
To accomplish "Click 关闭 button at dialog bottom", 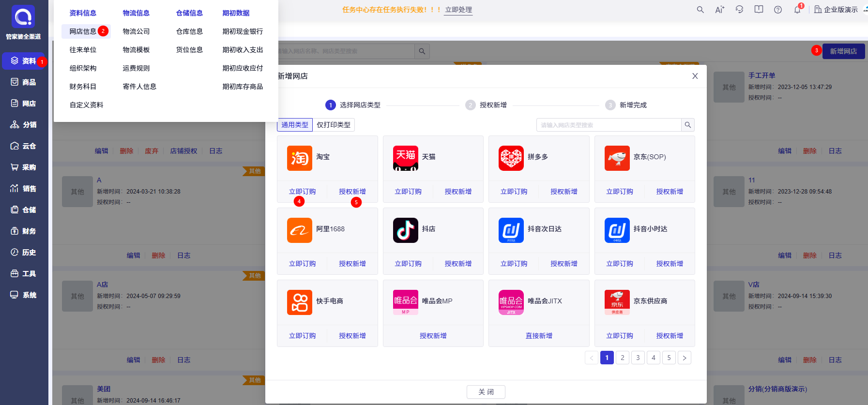I will pos(486,392).
